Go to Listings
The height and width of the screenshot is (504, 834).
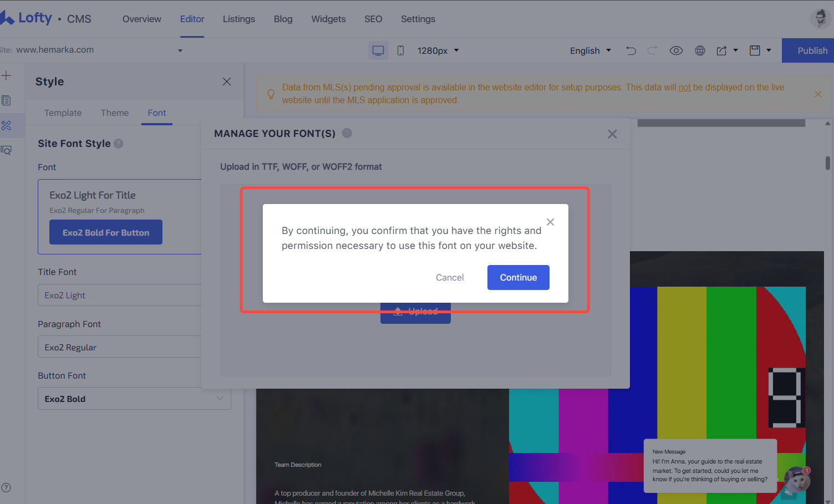239,19
